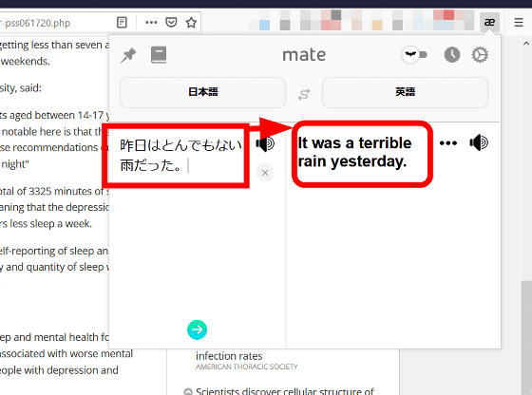The image size is (532, 395).
Task: Open the 'infection rates' article link
Action: (x=229, y=356)
